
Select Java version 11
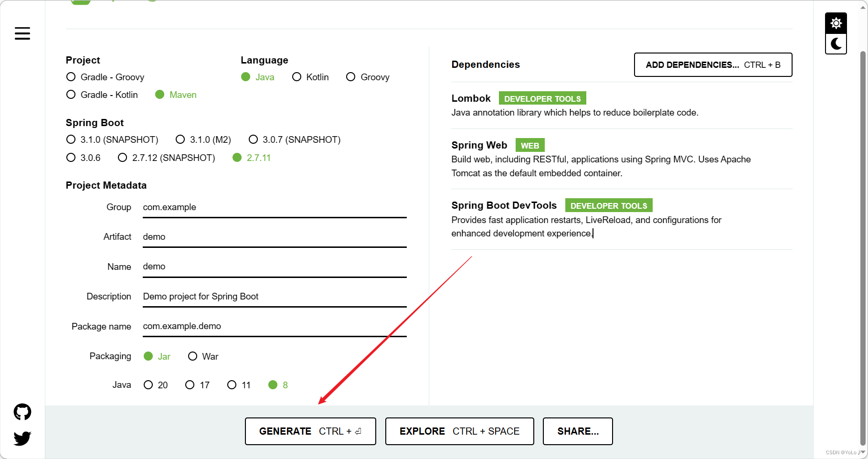pyautogui.click(x=239, y=385)
